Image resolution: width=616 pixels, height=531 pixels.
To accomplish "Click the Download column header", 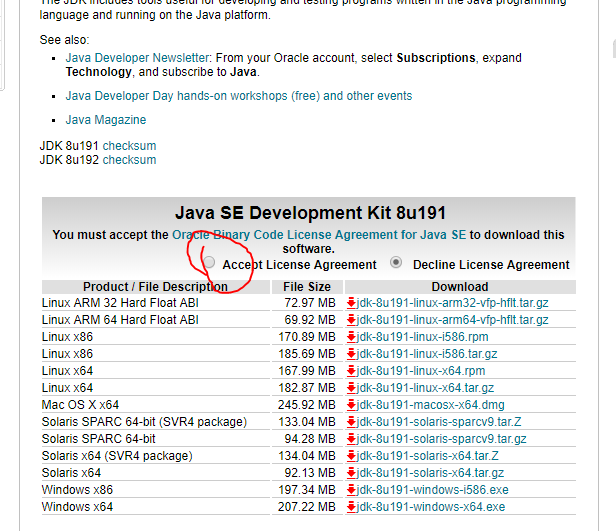I will [460, 287].
